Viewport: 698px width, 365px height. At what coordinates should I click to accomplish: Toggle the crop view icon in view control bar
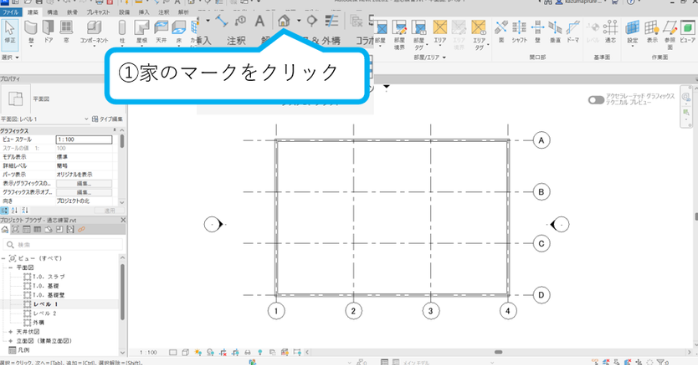tap(223, 353)
